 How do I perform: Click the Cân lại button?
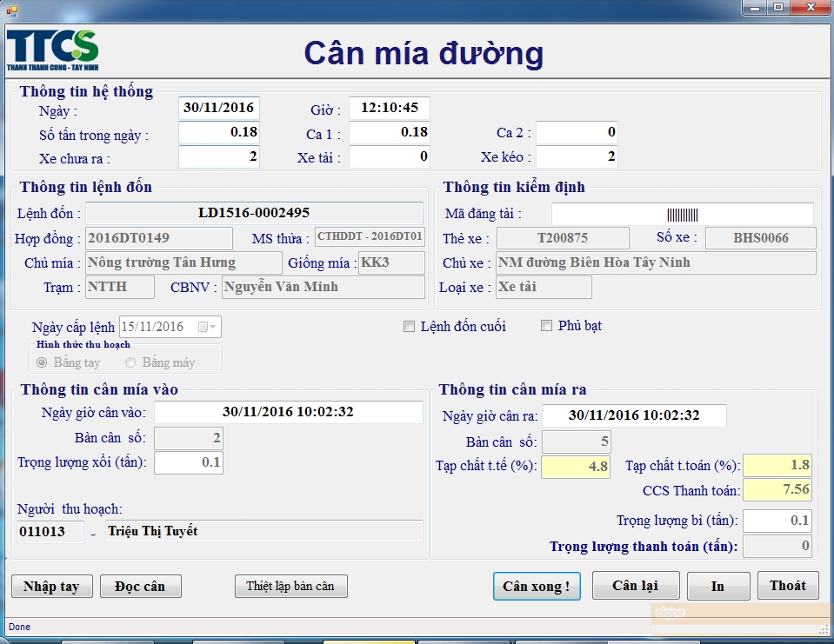pyautogui.click(x=636, y=585)
